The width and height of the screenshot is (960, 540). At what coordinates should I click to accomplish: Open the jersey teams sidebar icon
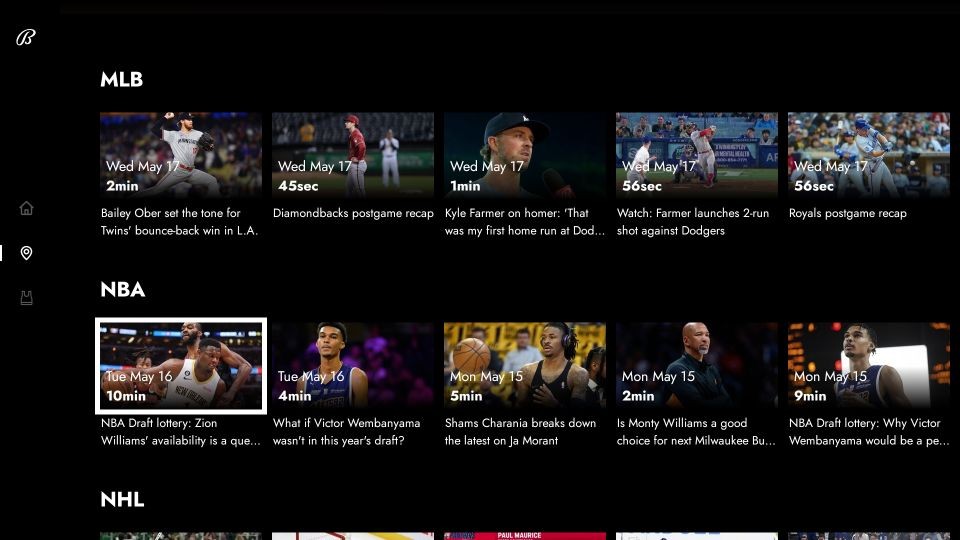[x=26, y=298]
